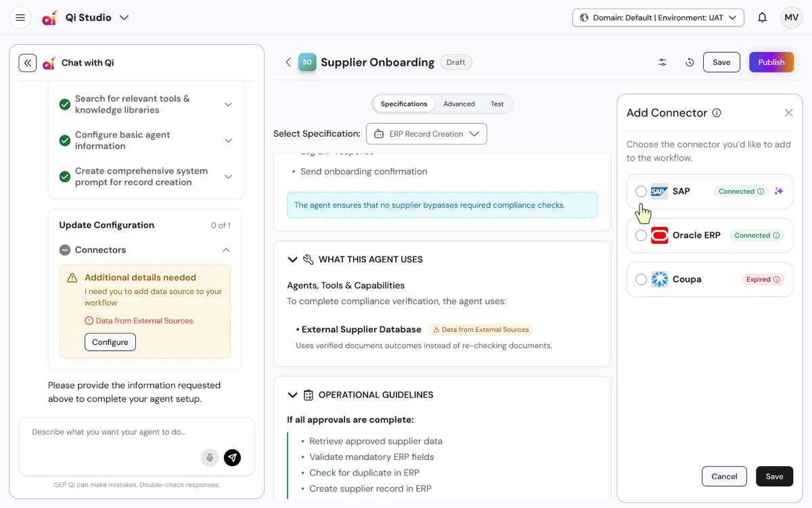
Task: Click the info icon on SAP Connected badge
Action: coord(761,192)
